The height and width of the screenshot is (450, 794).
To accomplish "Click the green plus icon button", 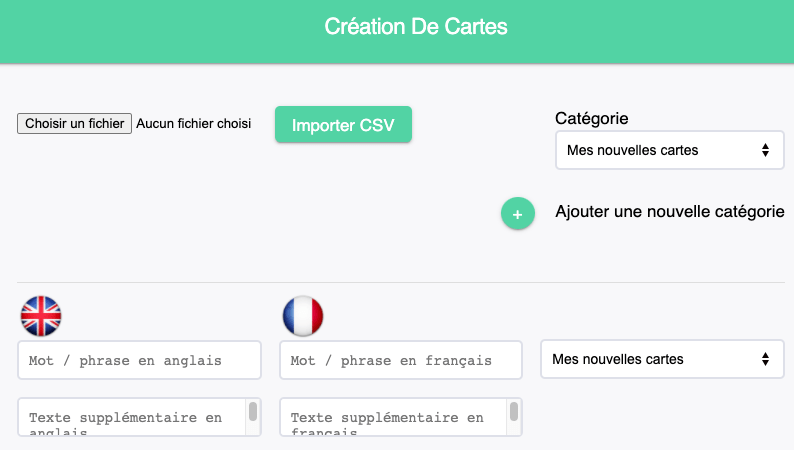I will 517,213.
